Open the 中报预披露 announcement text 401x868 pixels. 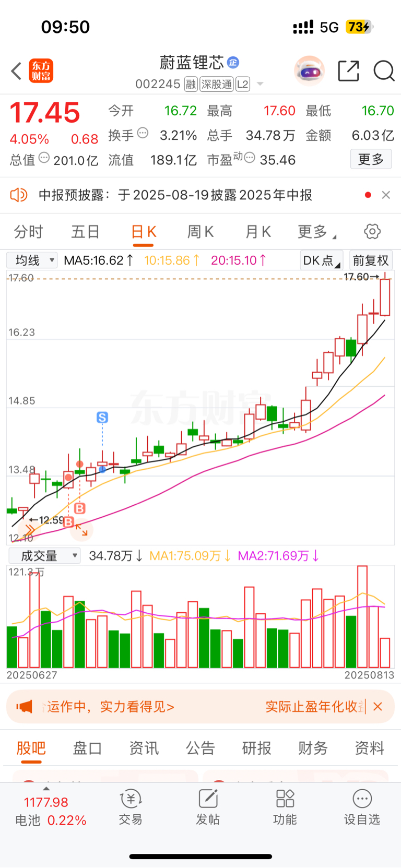click(175, 195)
